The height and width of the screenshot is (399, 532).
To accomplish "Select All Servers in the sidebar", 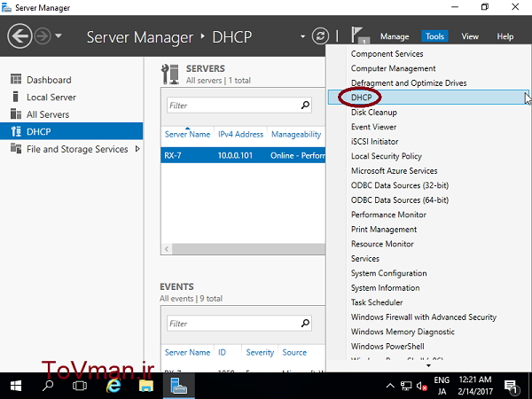I will 48,114.
